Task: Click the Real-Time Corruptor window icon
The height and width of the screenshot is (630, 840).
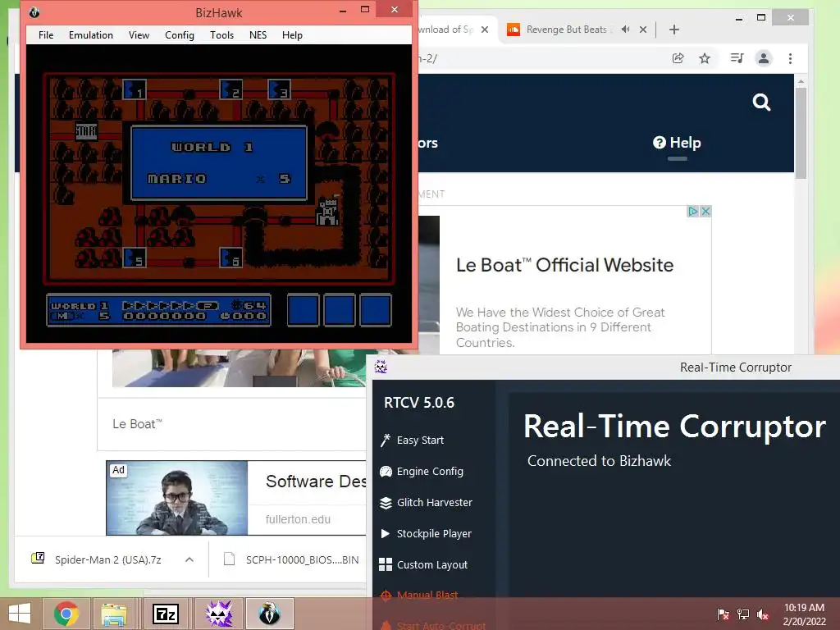Action: 381,367
